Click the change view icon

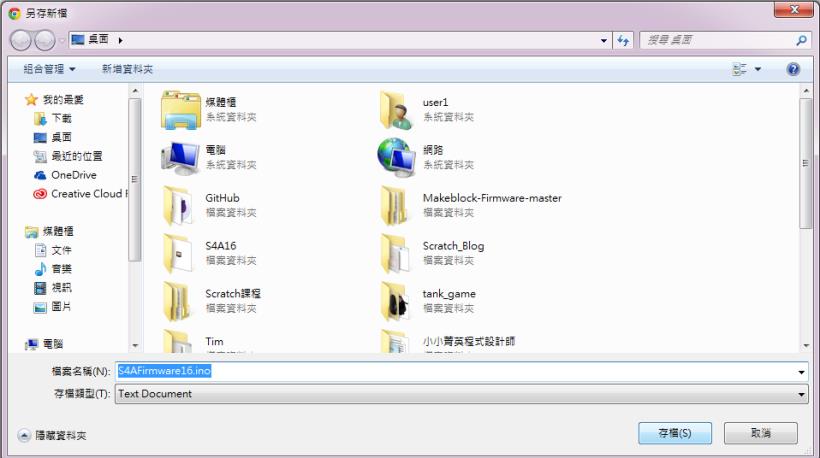(739, 69)
